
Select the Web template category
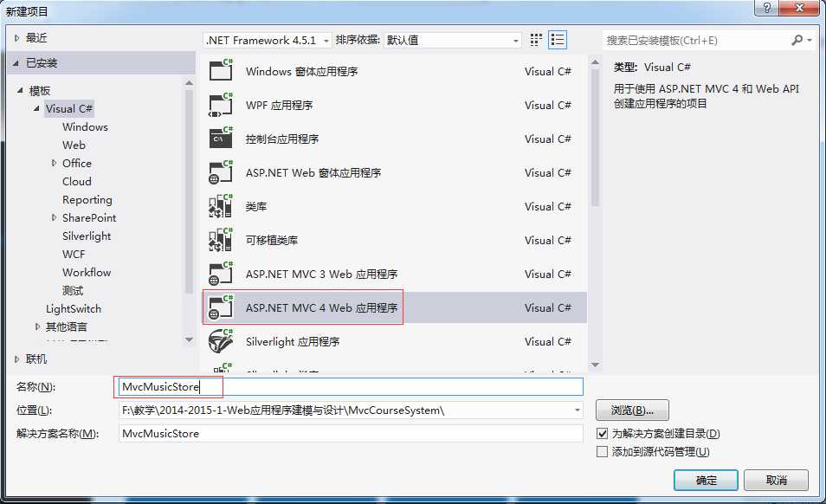pos(74,145)
